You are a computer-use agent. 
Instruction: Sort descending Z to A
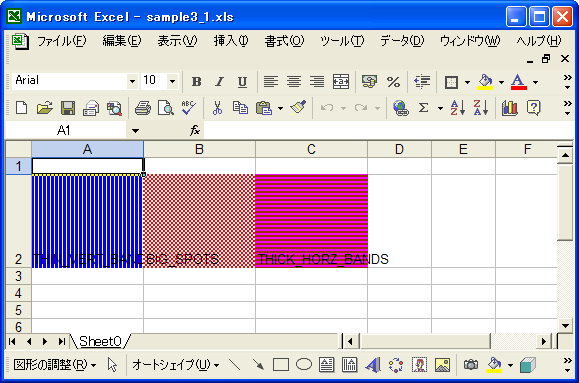tap(481, 108)
